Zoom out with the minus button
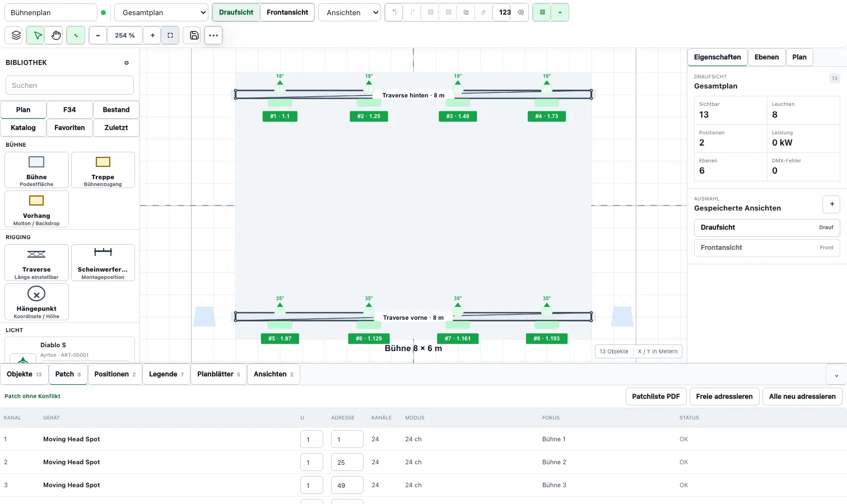 [98, 35]
